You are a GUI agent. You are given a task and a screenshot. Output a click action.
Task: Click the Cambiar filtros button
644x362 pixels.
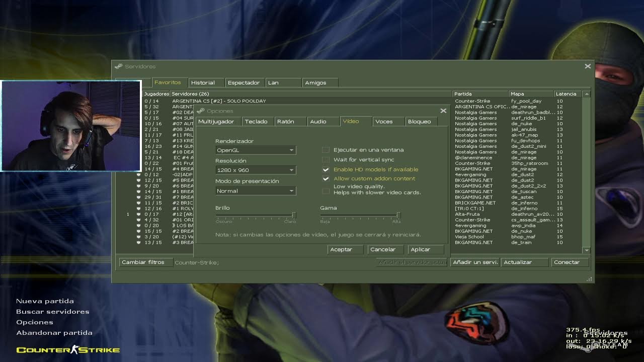pos(145,262)
